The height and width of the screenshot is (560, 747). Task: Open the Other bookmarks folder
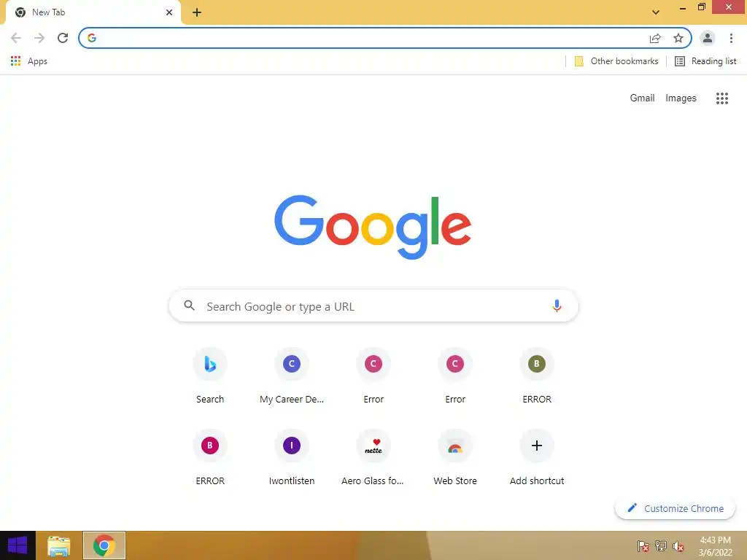(616, 61)
